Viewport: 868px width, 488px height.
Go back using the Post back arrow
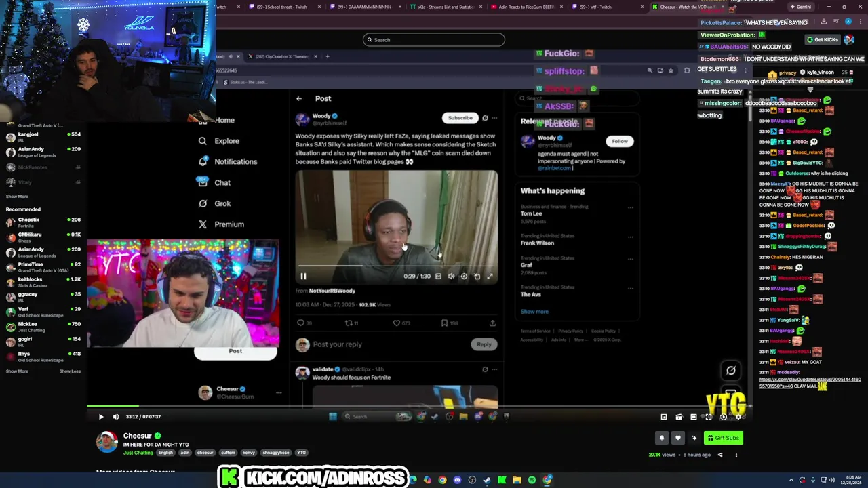pos(299,98)
